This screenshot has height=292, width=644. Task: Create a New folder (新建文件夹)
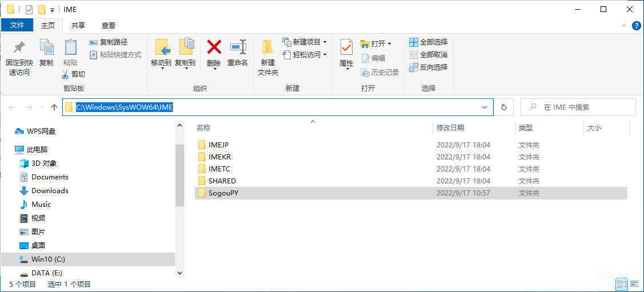268,58
